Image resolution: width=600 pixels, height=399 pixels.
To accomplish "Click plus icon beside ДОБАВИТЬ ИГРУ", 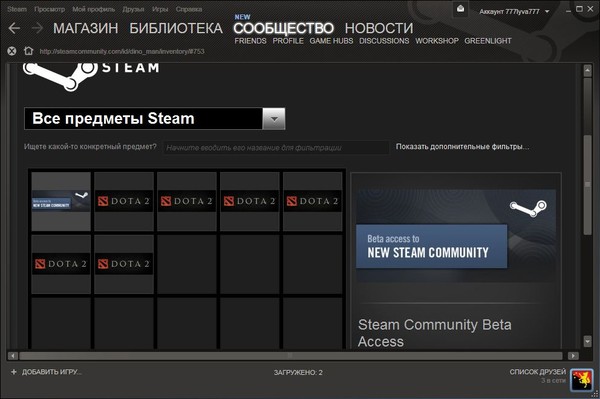I will (14, 372).
